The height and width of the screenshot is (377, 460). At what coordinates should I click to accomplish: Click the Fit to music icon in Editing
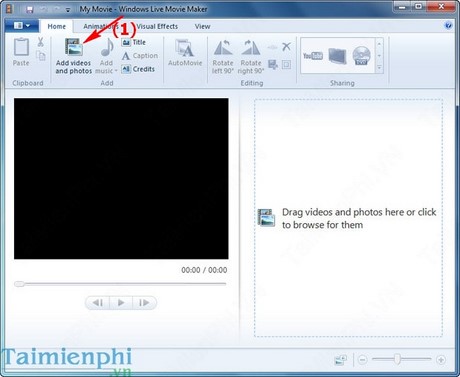(x=273, y=64)
